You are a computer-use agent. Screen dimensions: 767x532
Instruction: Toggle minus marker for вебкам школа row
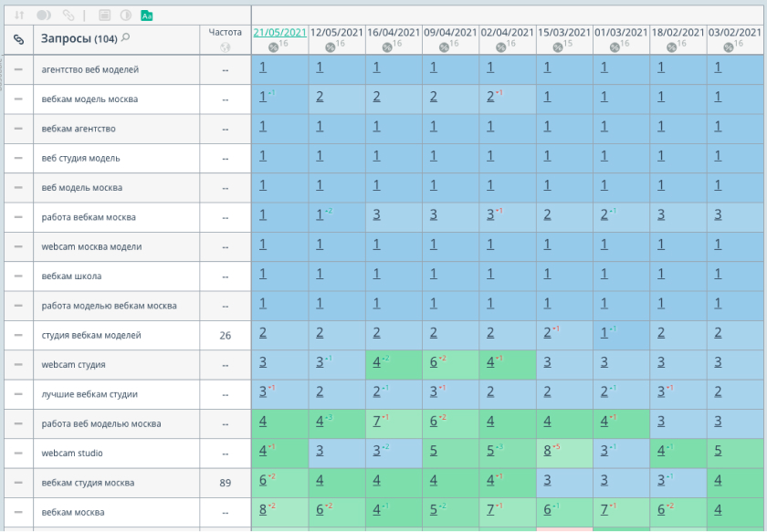click(x=18, y=276)
